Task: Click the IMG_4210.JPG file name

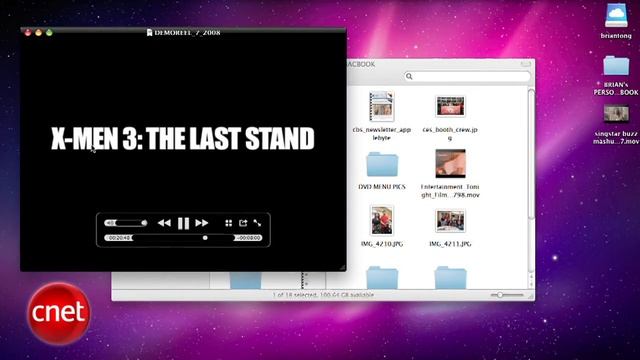Action: (x=382, y=244)
